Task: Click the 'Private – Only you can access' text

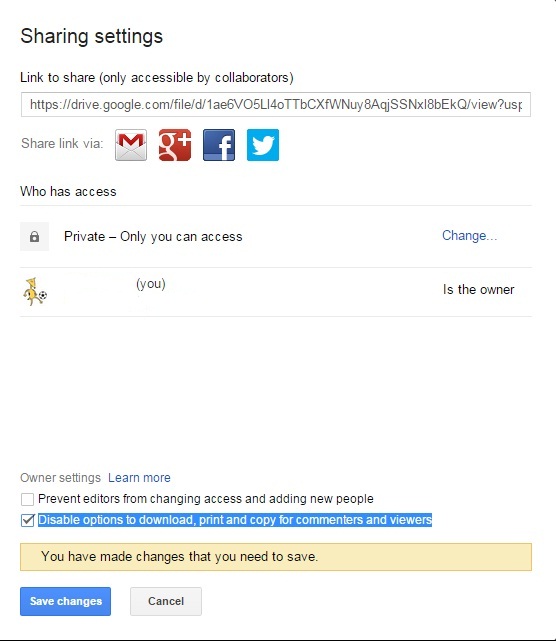Action: 153,237
